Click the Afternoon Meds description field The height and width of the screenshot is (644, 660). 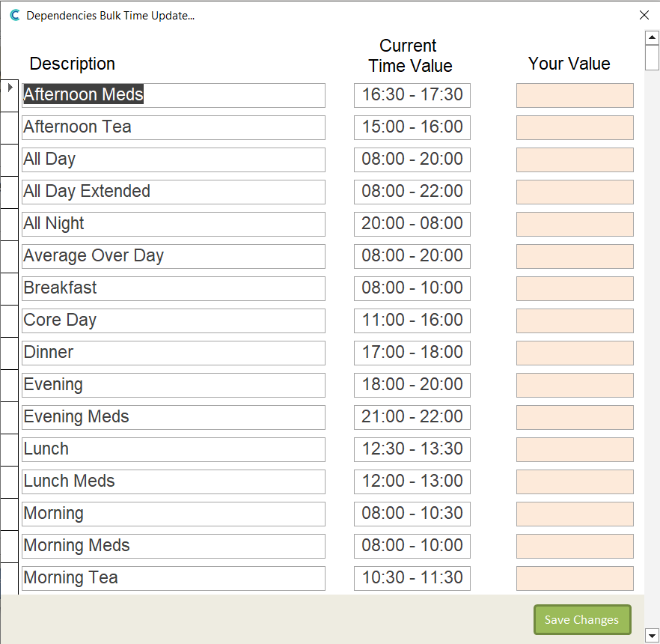click(174, 95)
